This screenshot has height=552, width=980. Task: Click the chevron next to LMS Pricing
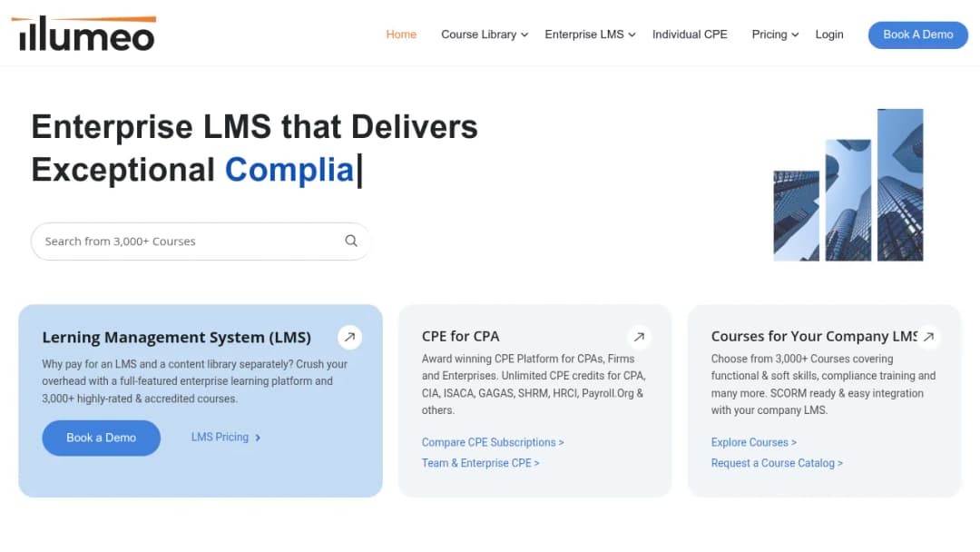click(258, 438)
